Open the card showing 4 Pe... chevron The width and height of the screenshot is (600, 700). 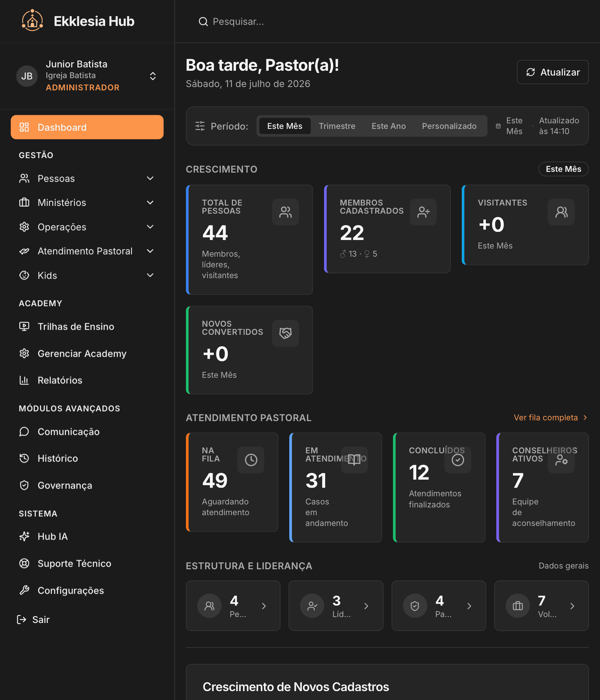click(x=264, y=606)
